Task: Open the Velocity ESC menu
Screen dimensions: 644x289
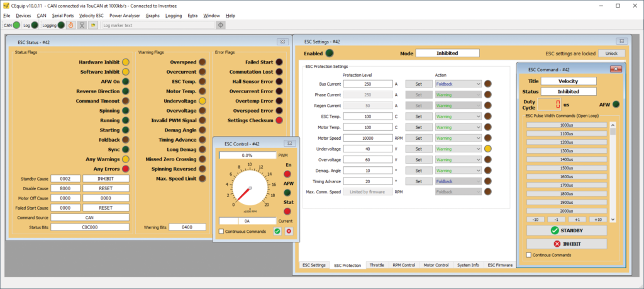Action: 92,16
